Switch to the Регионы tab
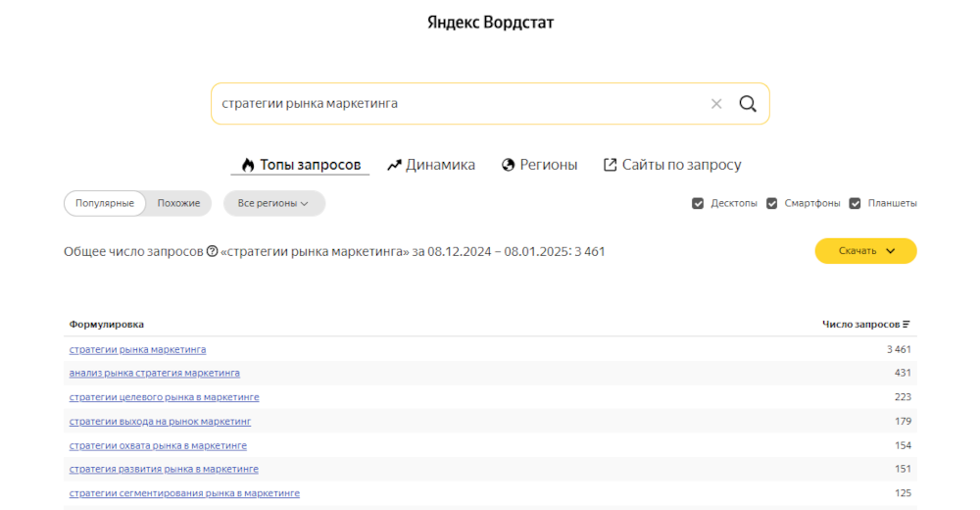Screen dimensions: 980x510 [539, 165]
